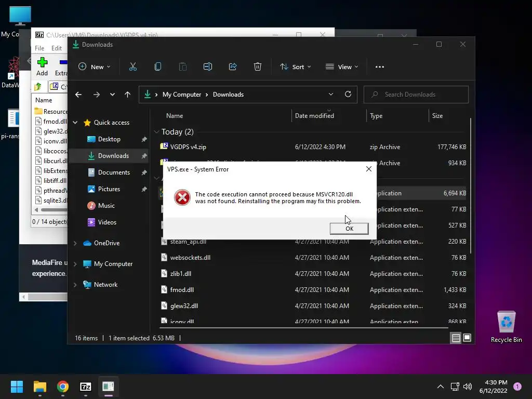Click Downloads in the address path
532x399 pixels.
coord(229,95)
